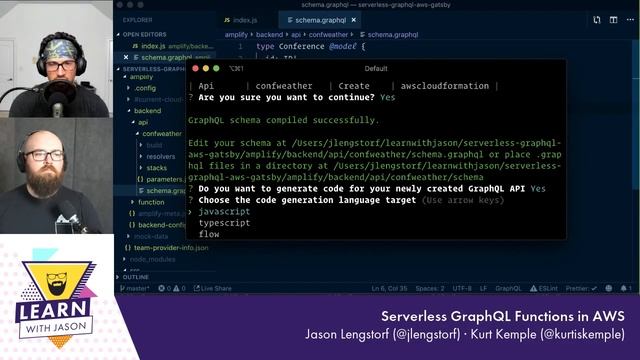The height and width of the screenshot is (360, 640).
Task: Collapse the amplify folder
Action: [x=141, y=77]
